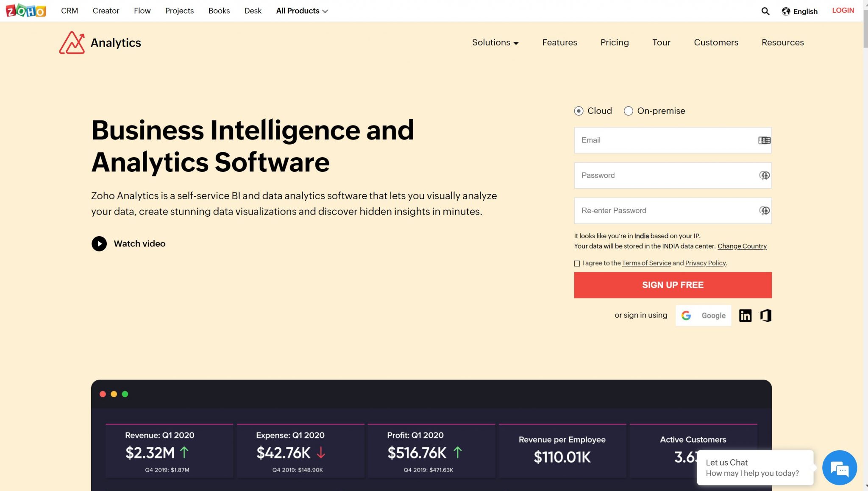
Task: Open the Zoho logo home link
Action: 26,10
